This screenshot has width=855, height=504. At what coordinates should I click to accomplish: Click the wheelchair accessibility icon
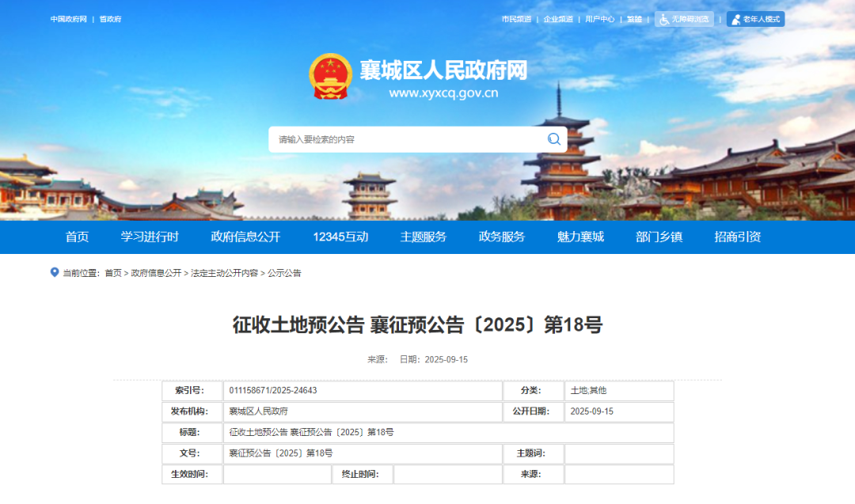[663, 19]
